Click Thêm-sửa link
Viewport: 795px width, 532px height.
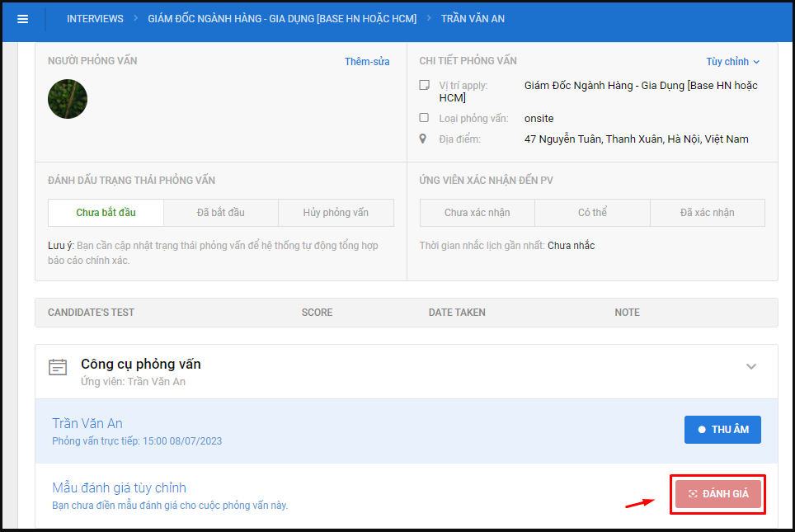[x=367, y=61]
